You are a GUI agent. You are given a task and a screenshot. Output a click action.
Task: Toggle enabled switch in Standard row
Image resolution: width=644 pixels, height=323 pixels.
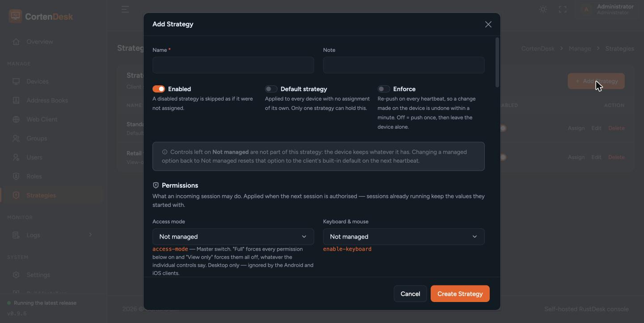[503, 128]
